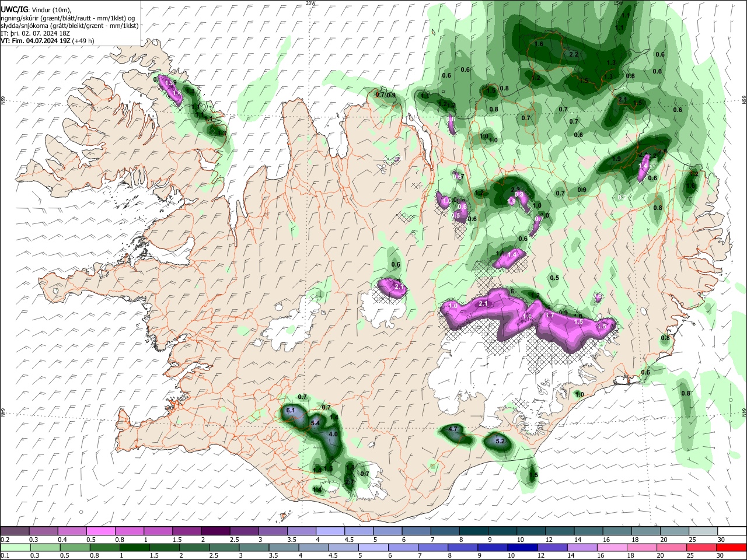Click the 4.0 rain value on the map

click(x=333, y=435)
